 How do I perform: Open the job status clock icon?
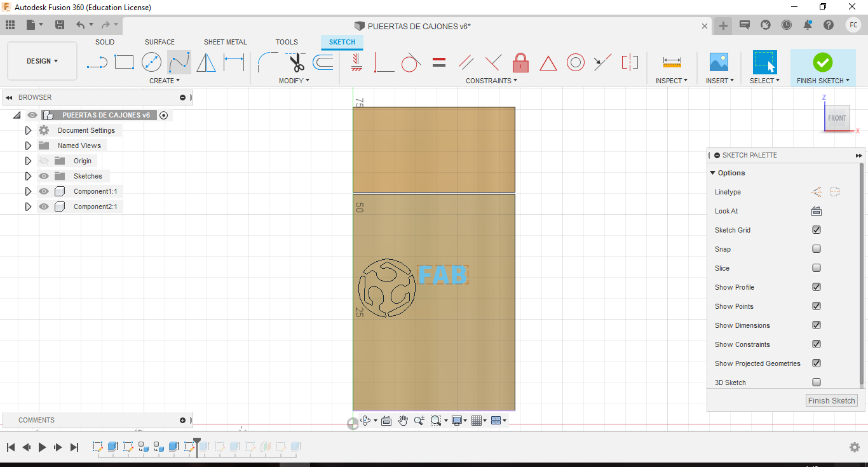click(787, 25)
